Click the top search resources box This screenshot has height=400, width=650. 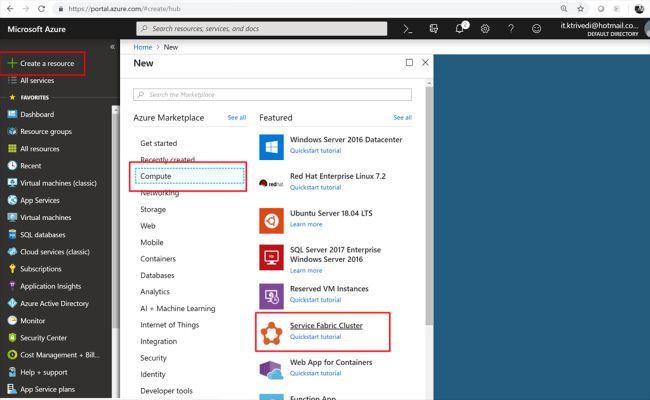(x=262, y=29)
